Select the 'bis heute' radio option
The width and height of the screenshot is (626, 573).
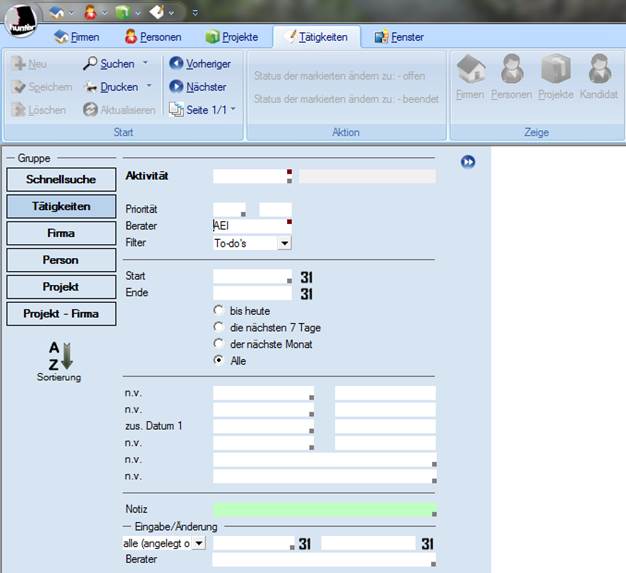tap(219, 311)
